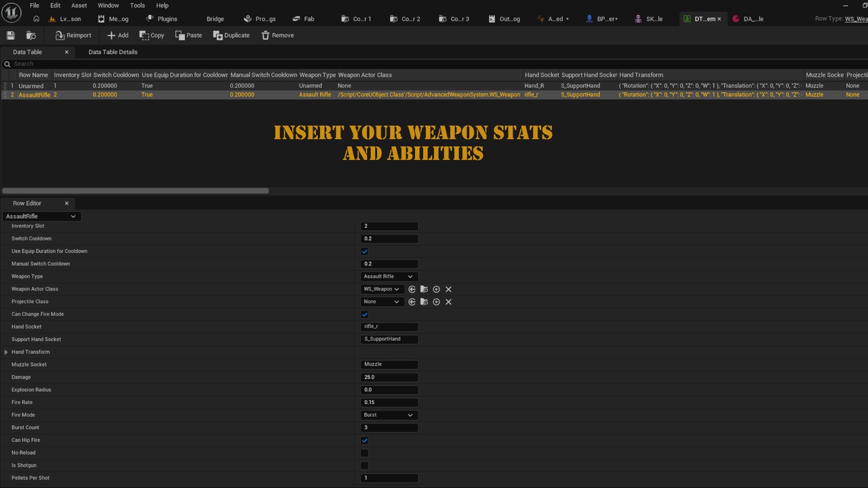Enable the No Reload checkbox

pyautogui.click(x=364, y=453)
